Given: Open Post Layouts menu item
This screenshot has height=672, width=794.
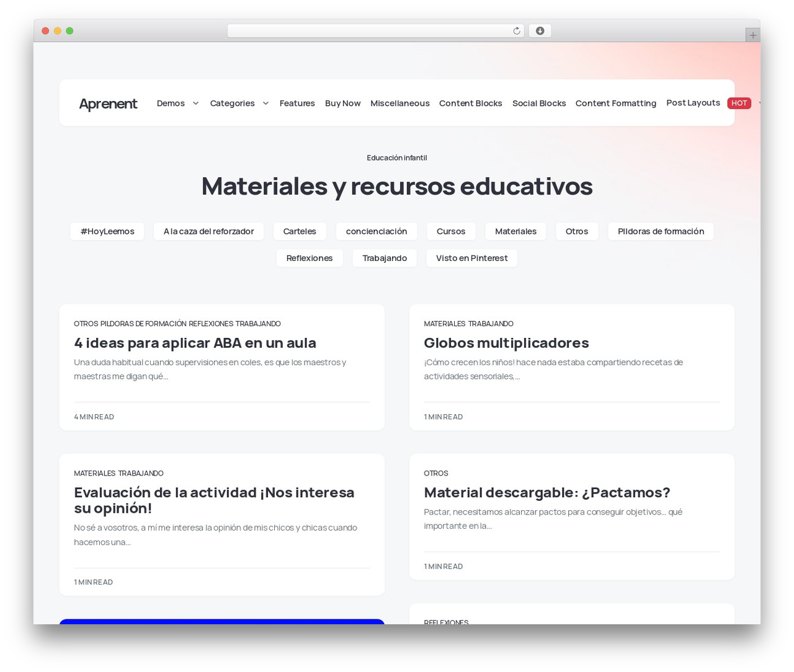Looking at the screenshot, I should point(693,103).
